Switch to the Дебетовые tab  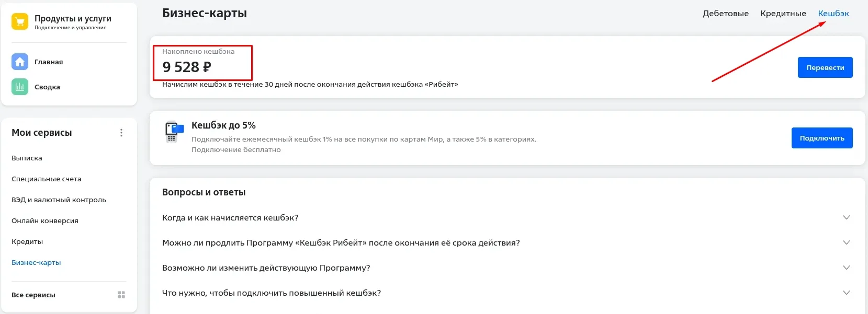click(725, 14)
